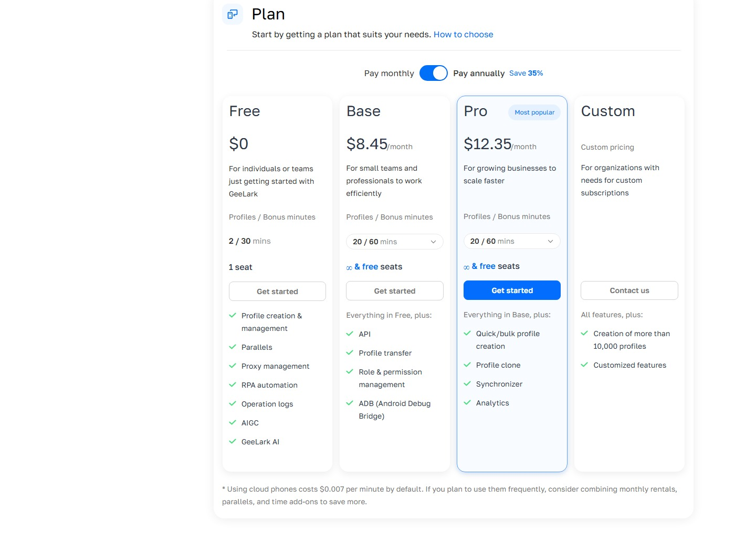This screenshot has width=756, height=541.
Task: Click the checkmark beside RPA automation
Action: tap(233, 384)
